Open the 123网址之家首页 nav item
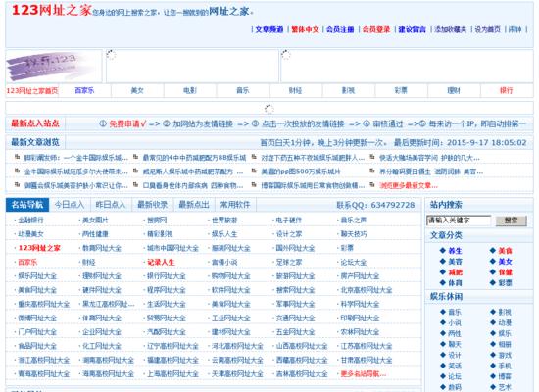The height and width of the screenshot is (392, 539). (32, 91)
